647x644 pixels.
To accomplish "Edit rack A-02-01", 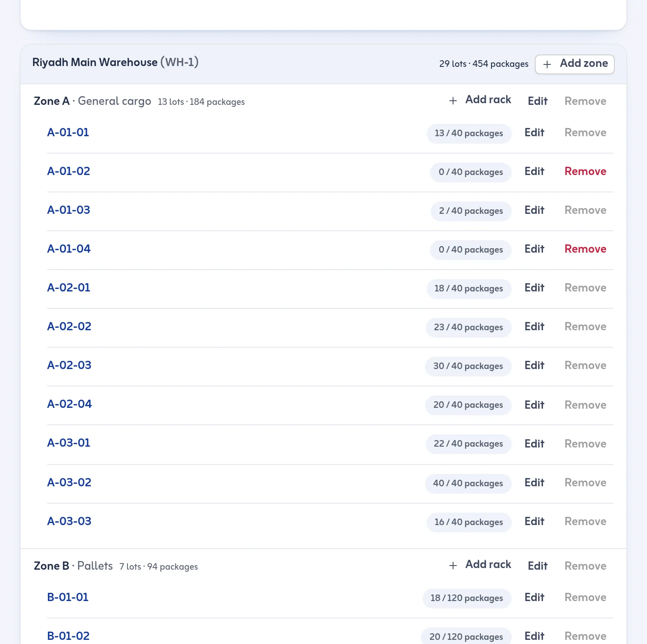I will click(x=534, y=288).
